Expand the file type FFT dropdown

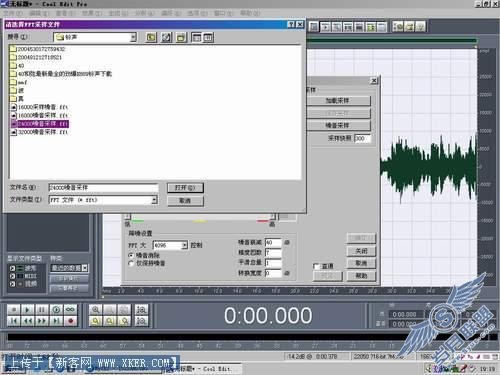pos(154,200)
